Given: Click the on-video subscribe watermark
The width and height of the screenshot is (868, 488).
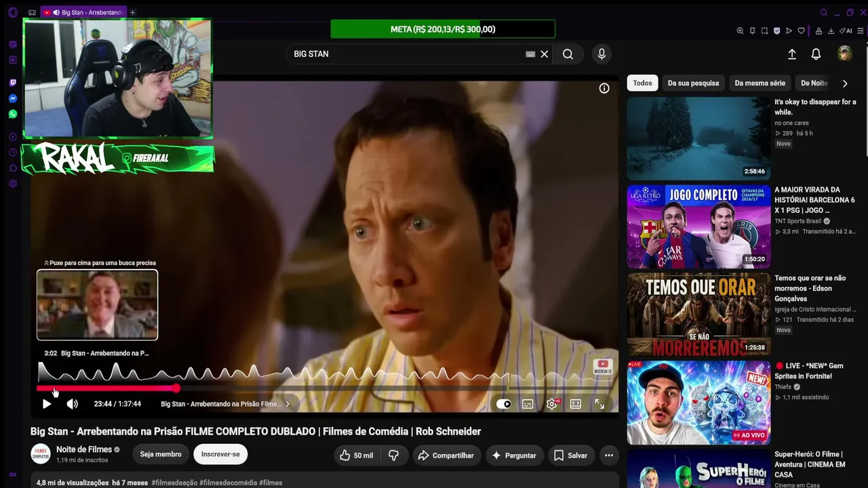Looking at the screenshot, I should [x=603, y=367].
